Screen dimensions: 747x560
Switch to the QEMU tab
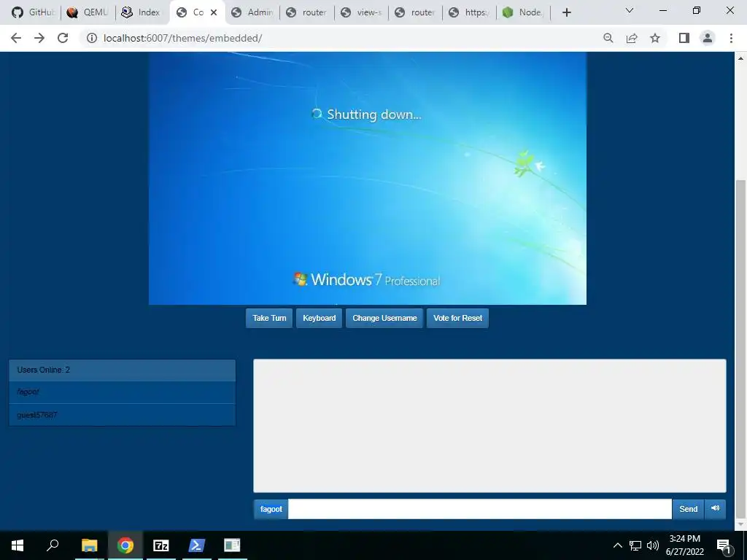88,12
